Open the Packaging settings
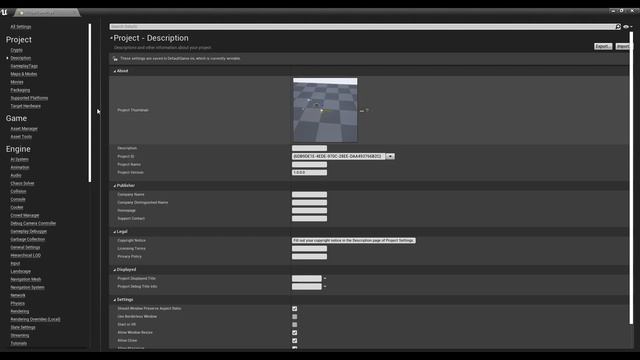Viewport: 640px width, 360px height. 20,90
